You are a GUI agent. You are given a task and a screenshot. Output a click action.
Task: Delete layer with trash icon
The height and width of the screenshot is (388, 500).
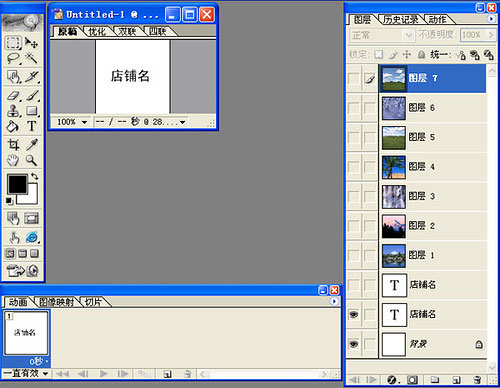click(477, 380)
